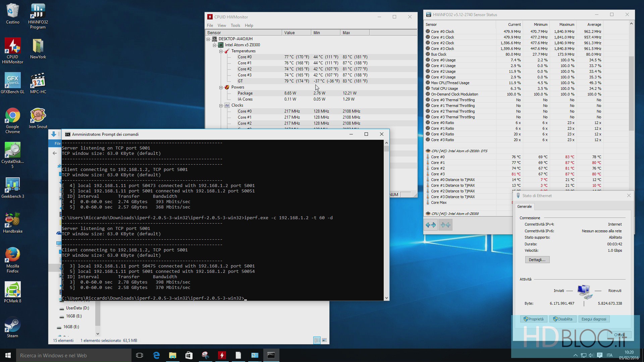Image resolution: width=644 pixels, height=362 pixels.
Task: Click the volume icon in system tray
Action: (x=591, y=355)
